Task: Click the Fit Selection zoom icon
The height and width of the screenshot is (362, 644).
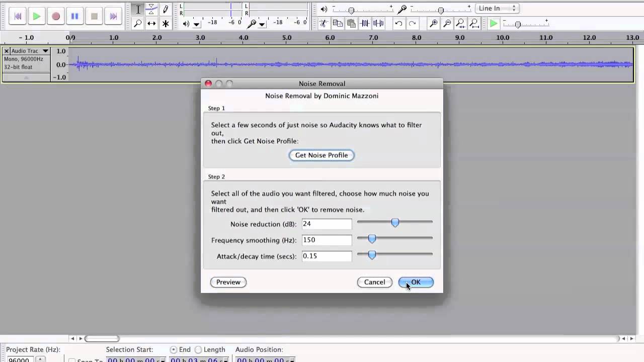Action: tap(460, 23)
